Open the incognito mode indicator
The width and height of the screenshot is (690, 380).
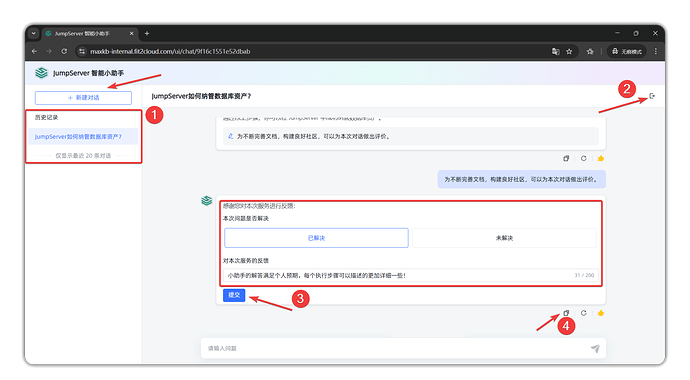pos(627,51)
